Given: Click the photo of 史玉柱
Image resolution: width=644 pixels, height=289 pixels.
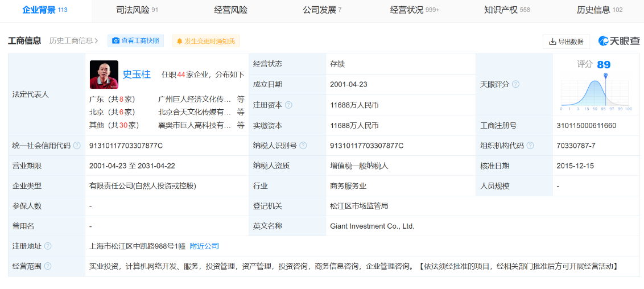Looking at the screenshot, I should pyautogui.click(x=104, y=75).
